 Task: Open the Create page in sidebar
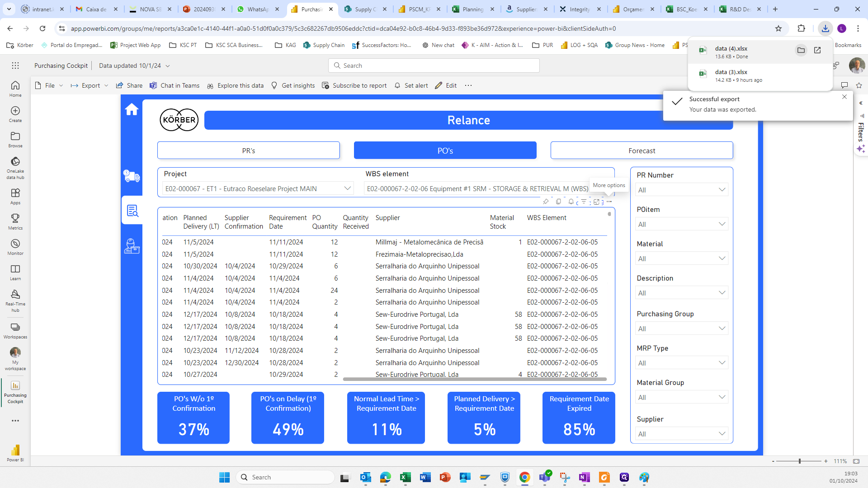15,114
